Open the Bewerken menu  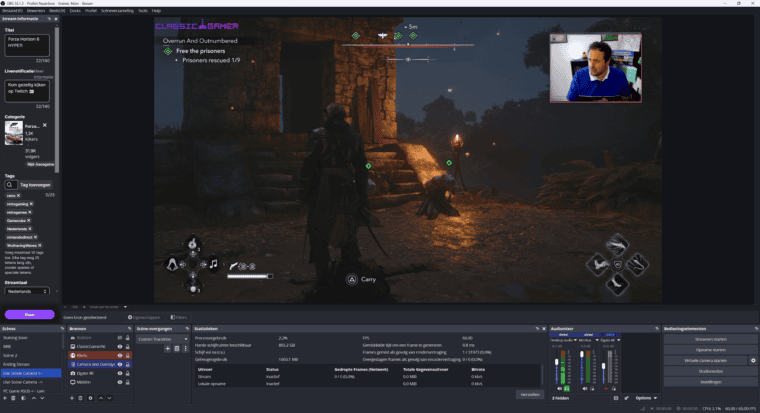[36, 11]
